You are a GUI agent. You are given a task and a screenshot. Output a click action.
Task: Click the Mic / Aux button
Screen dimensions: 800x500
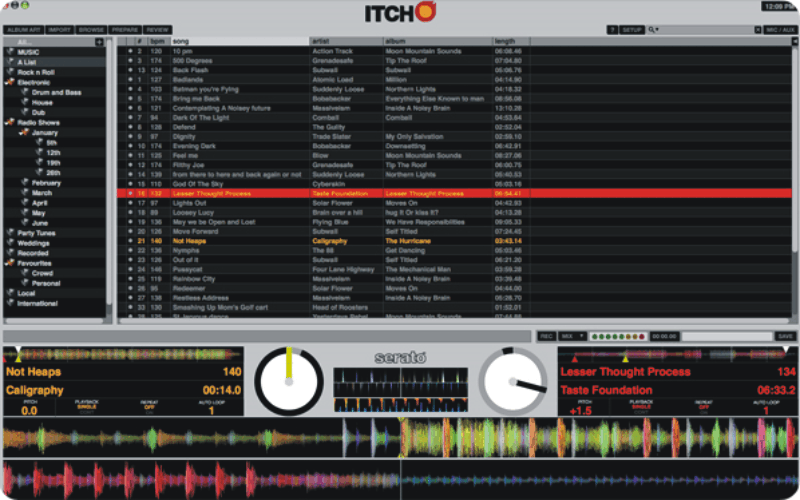(778, 31)
